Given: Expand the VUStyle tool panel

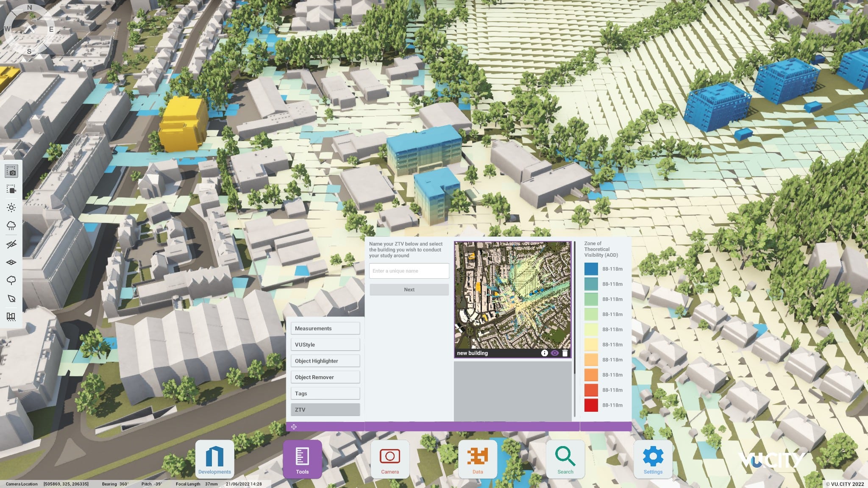Looking at the screenshot, I should (325, 344).
